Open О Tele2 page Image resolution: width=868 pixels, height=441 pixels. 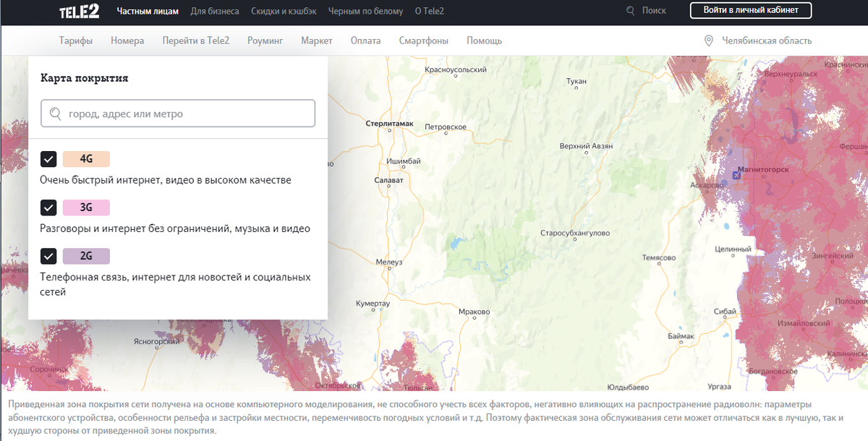(x=430, y=12)
